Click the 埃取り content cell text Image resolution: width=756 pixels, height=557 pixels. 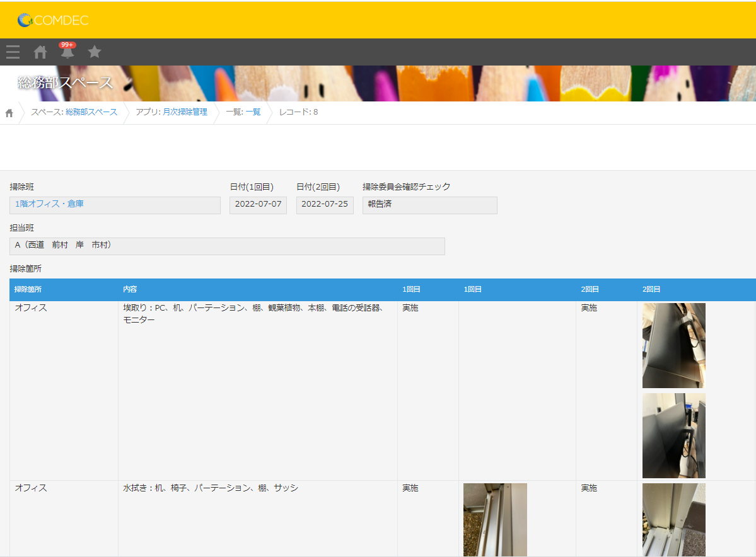pos(253,314)
